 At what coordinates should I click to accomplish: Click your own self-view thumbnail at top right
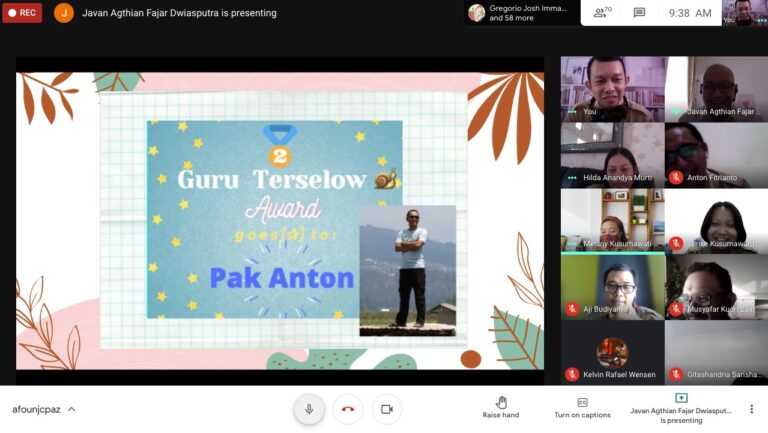pos(744,12)
